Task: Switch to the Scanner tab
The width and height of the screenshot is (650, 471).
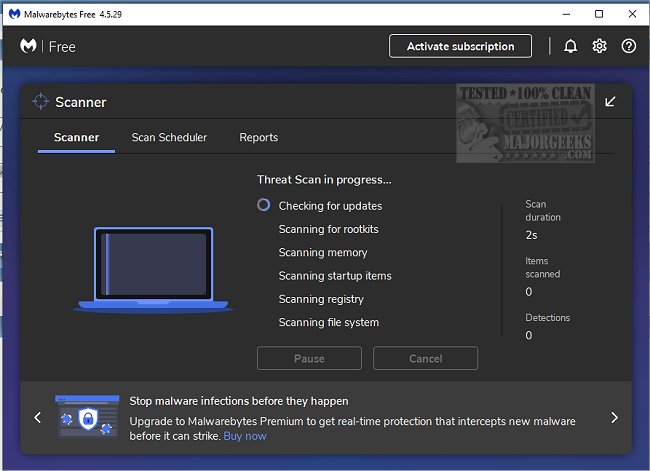Action: coord(76,138)
